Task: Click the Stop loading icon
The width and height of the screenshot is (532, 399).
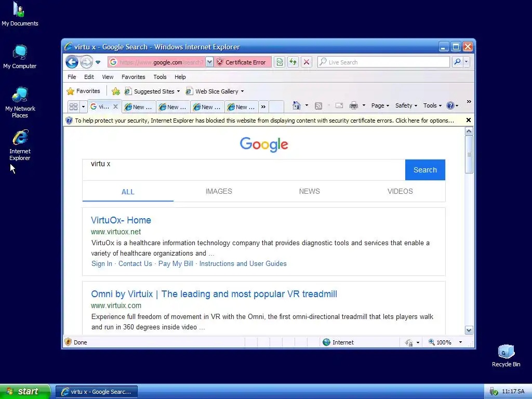Action: pos(307,62)
